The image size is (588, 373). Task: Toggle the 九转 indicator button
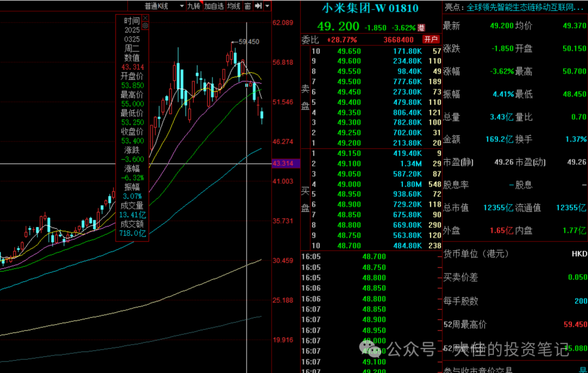[194, 6]
